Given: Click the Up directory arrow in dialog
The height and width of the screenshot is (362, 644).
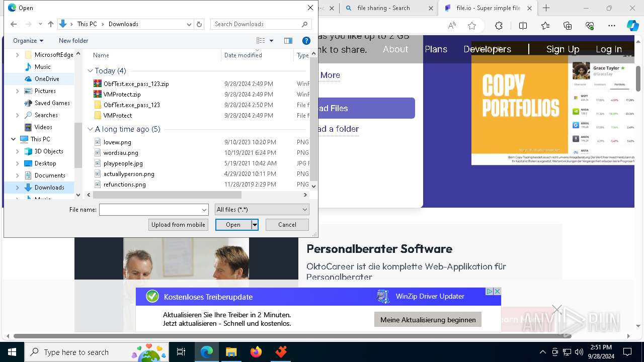Looking at the screenshot, I should [50, 24].
